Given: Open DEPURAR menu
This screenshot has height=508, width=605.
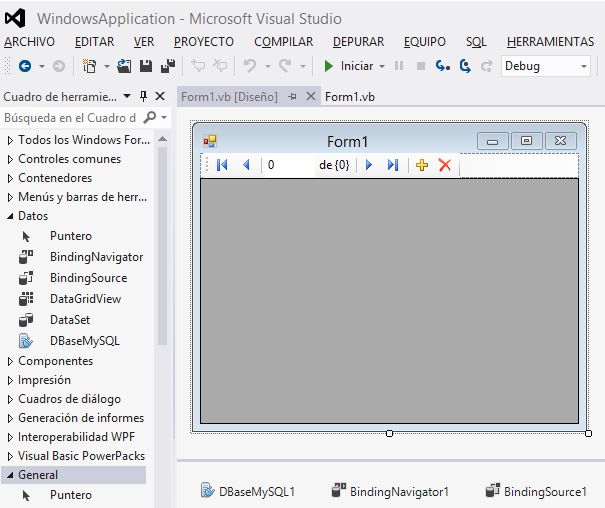Looking at the screenshot, I should [x=358, y=42].
